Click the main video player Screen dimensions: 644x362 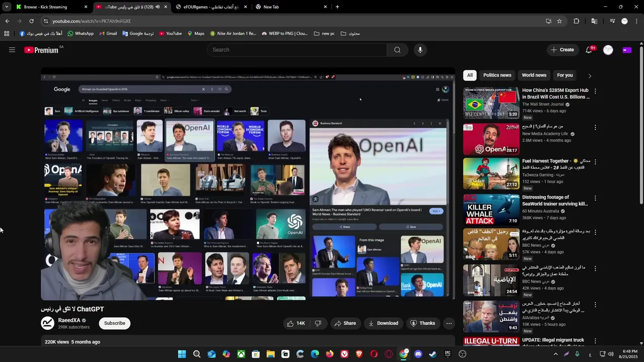point(248,184)
